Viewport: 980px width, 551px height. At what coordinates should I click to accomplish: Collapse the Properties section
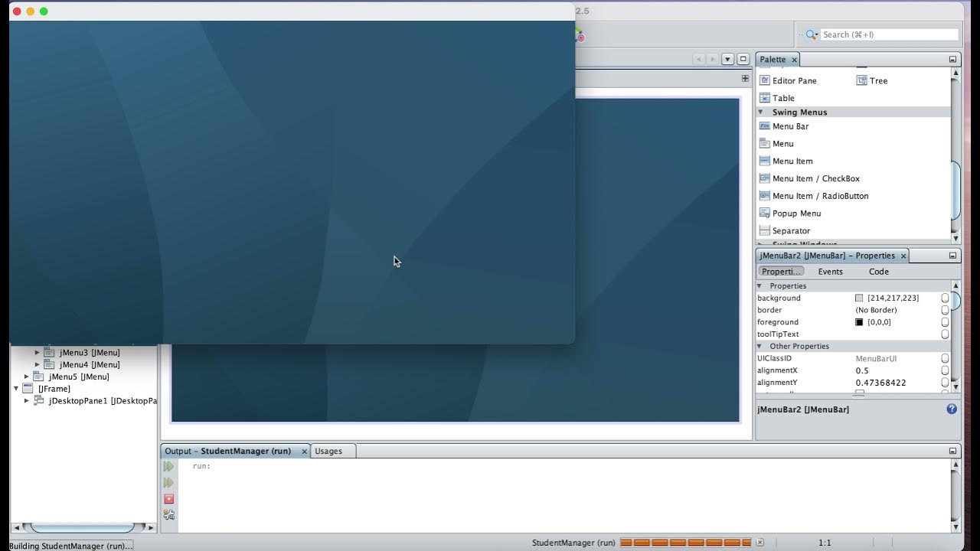760,286
